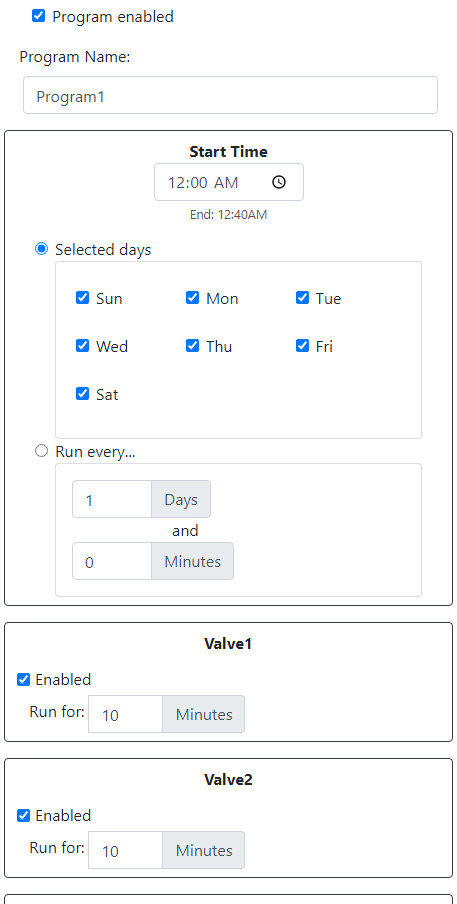Select the 'Selected days' radio option
This screenshot has width=457, height=904.
(41, 249)
